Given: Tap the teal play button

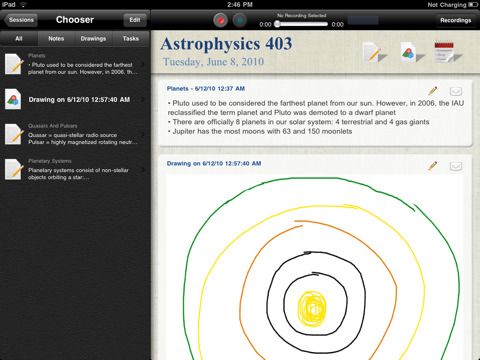Looking at the screenshot, I should [x=239, y=20].
